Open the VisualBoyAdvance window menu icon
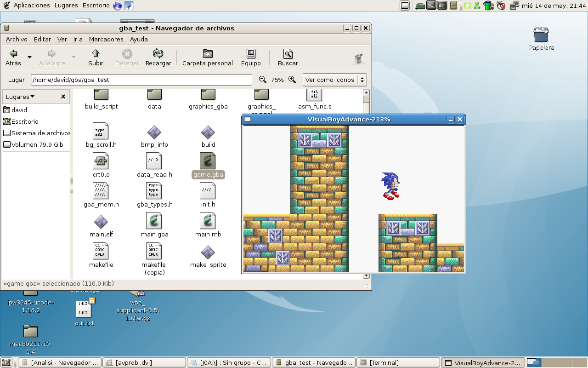Screen dimensions: 588x368 tap(248, 119)
